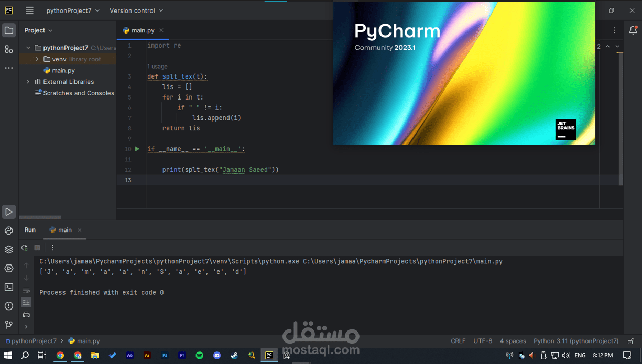The image size is (642, 364).
Task: Change UTF-8 file encoding
Action: (x=483, y=341)
